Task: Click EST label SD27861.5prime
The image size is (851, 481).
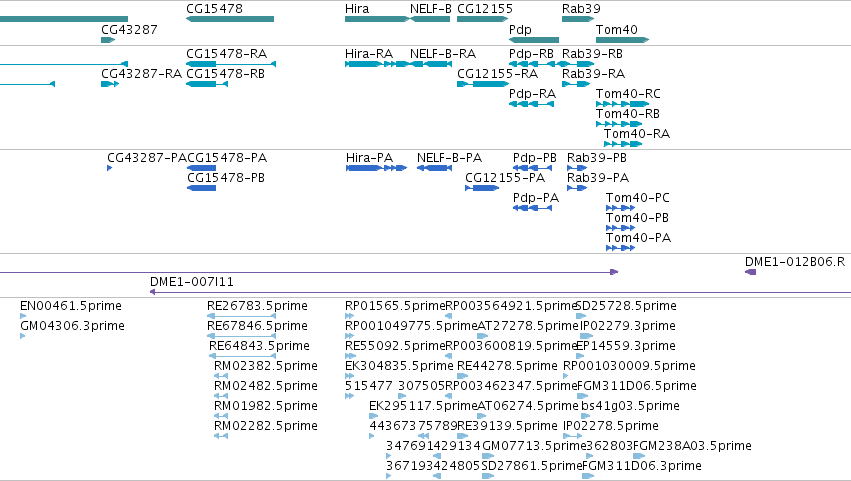Action: point(532,466)
